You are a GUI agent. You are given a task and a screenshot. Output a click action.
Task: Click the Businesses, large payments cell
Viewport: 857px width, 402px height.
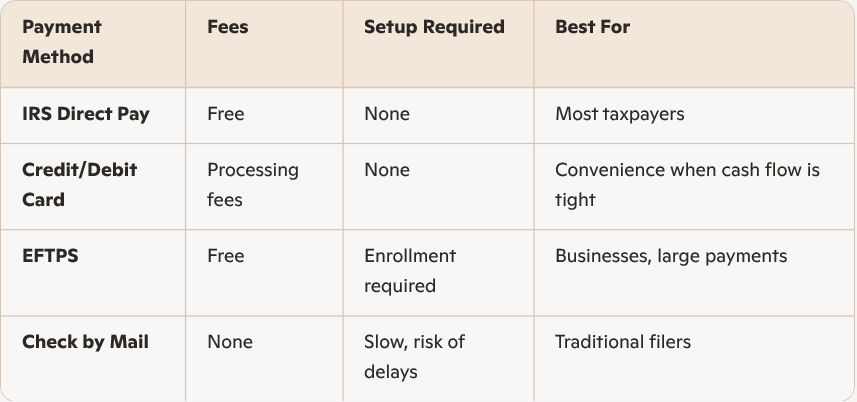pos(671,257)
